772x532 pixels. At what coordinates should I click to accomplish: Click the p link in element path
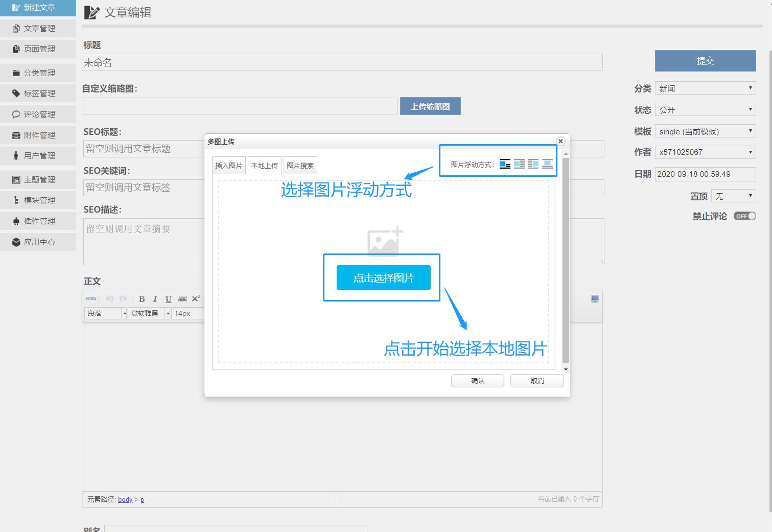click(x=142, y=499)
